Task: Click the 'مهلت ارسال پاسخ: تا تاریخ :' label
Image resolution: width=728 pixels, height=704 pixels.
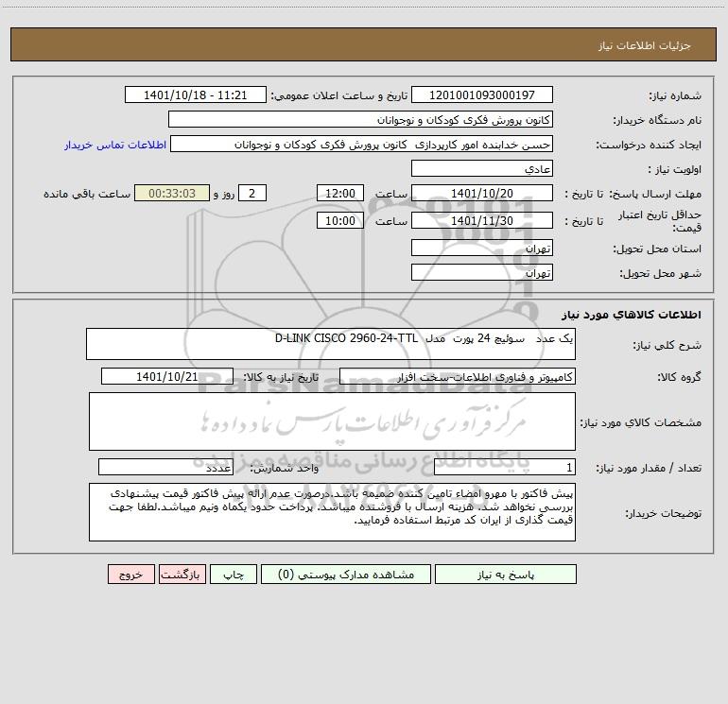Action: point(633,195)
